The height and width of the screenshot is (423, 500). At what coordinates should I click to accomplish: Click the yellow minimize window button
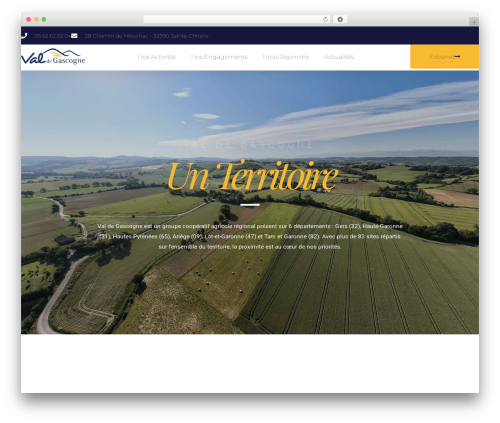tap(36, 19)
